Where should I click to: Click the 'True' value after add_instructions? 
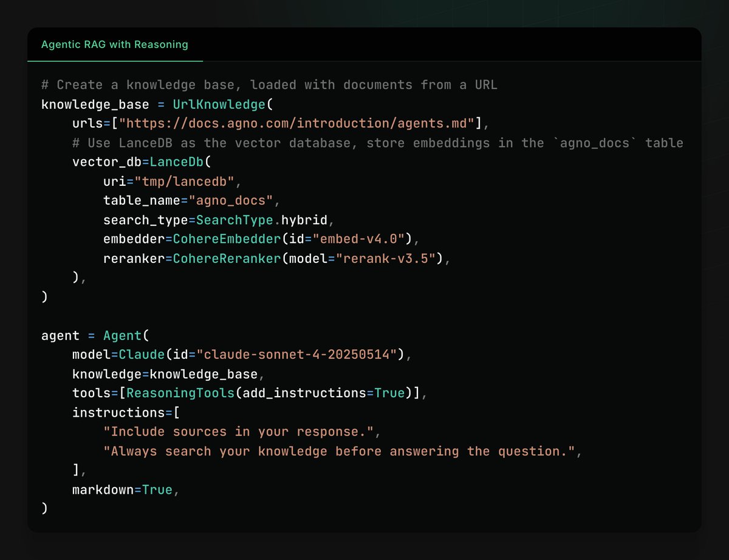[389, 393]
